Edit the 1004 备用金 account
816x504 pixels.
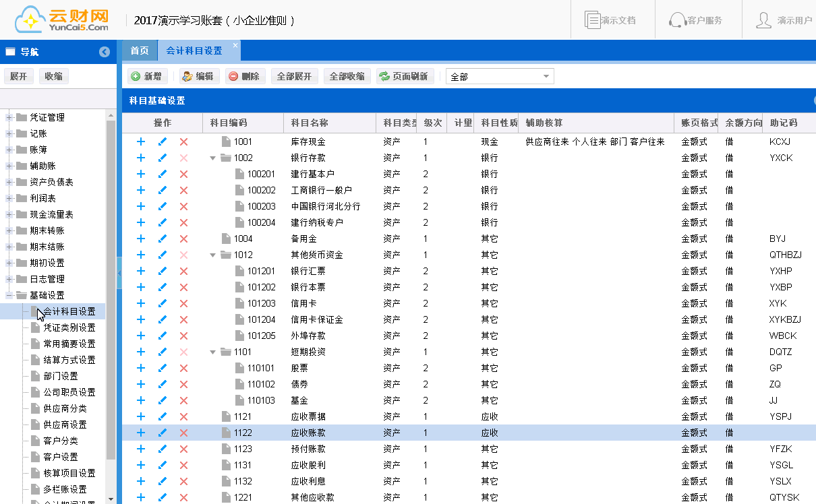(x=162, y=239)
